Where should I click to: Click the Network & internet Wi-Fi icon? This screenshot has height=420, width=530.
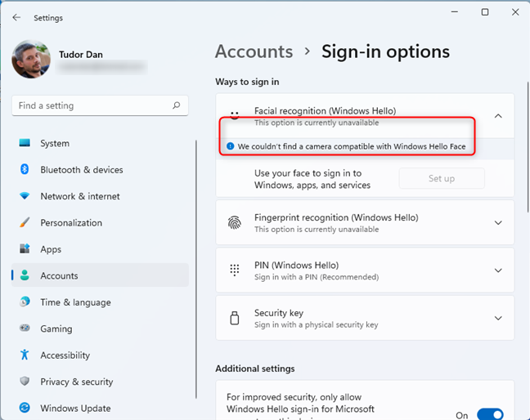(25, 196)
